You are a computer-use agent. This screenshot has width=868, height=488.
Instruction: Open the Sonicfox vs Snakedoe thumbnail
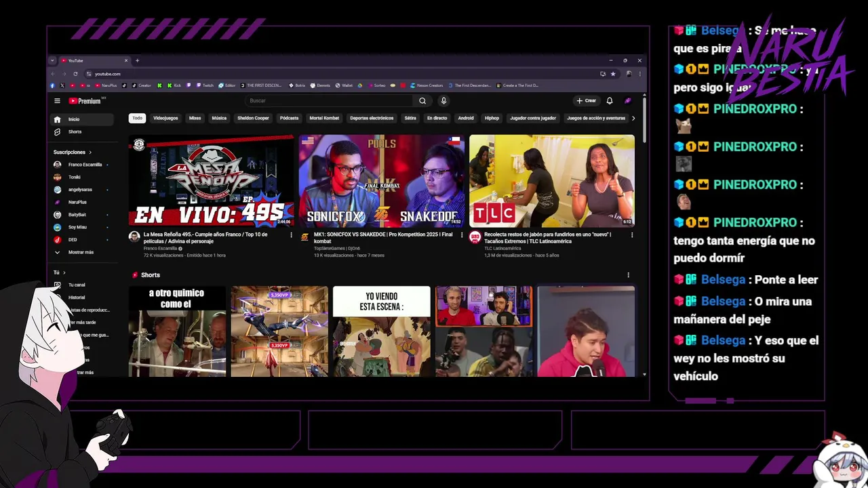381,180
